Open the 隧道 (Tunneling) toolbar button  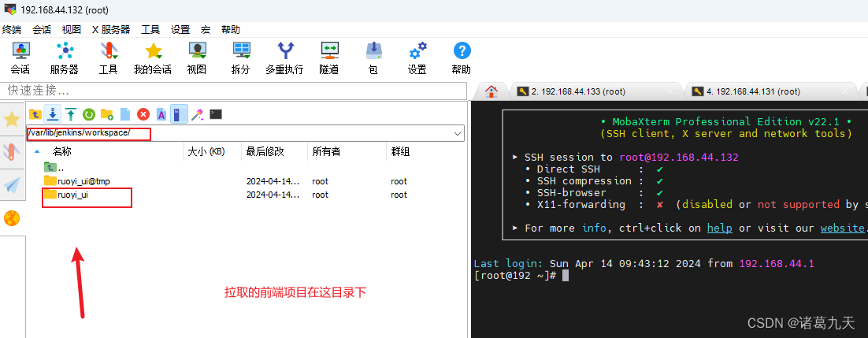(x=328, y=58)
